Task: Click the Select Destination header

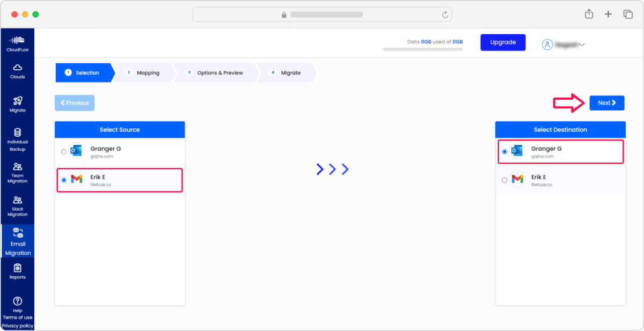Action: [x=560, y=130]
